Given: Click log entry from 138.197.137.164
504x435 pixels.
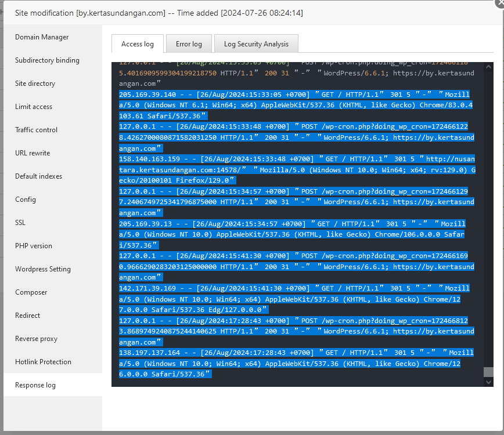Looking at the screenshot, I should tap(296, 364).
